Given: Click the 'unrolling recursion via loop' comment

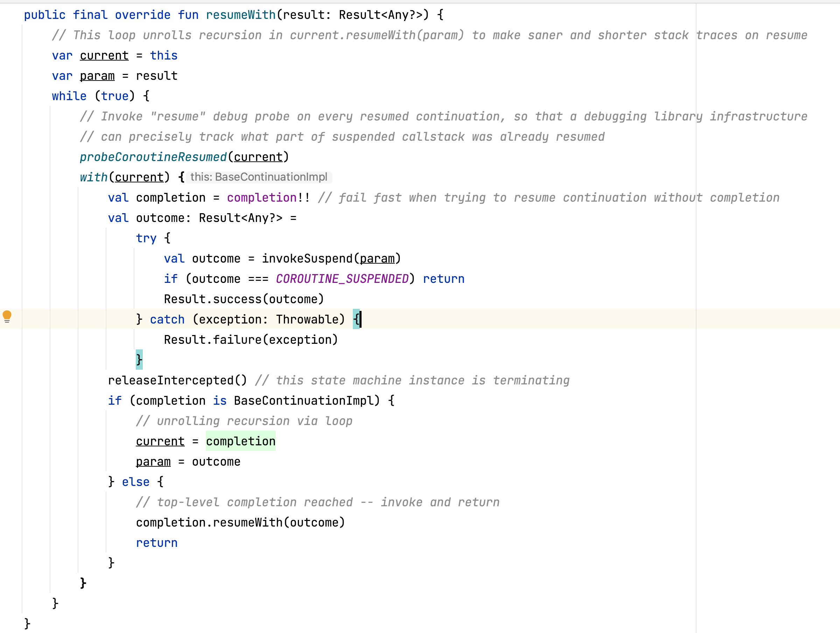Looking at the screenshot, I should [244, 421].
